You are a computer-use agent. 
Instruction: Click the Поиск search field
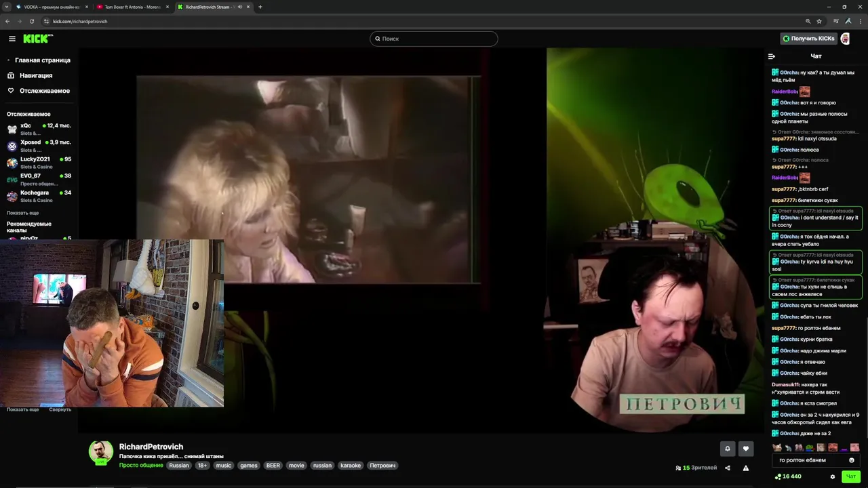(434, 39)
